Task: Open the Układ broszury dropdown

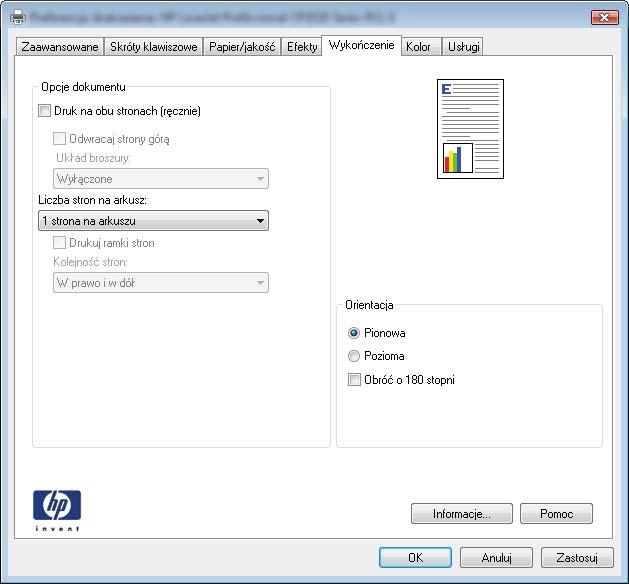Action: point(161,178)
